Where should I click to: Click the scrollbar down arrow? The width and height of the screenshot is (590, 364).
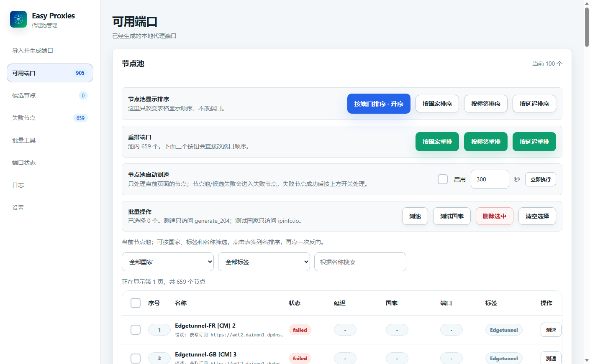[587, 361]
